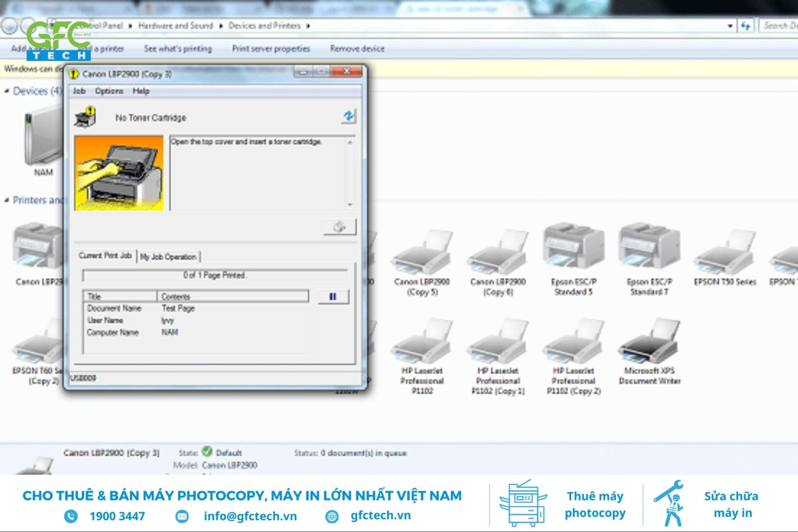Click the GFC Tech logo
Viewport: 798px width, 532px height.
[x=59, y=40]
